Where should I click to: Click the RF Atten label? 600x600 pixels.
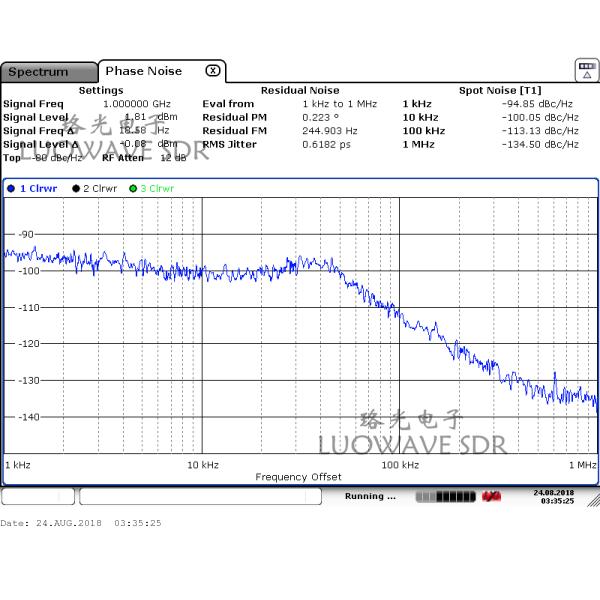pos(123,158)
